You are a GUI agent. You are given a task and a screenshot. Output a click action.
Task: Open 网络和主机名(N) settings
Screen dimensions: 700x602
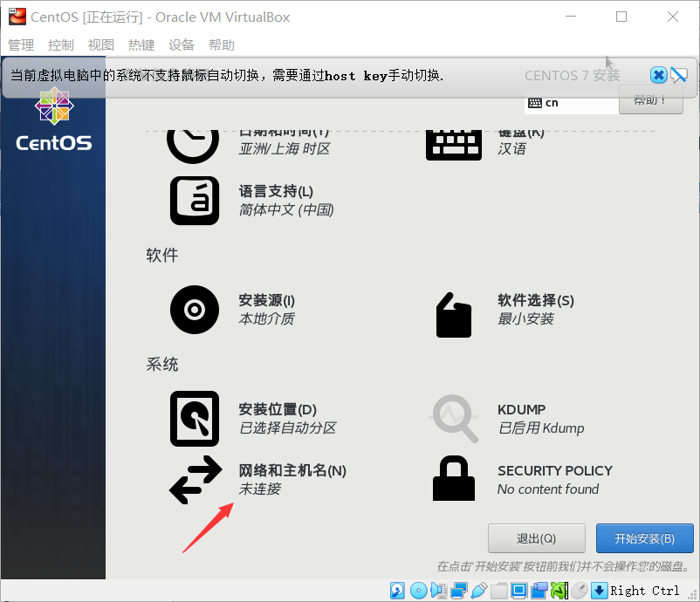click(292, 470)
